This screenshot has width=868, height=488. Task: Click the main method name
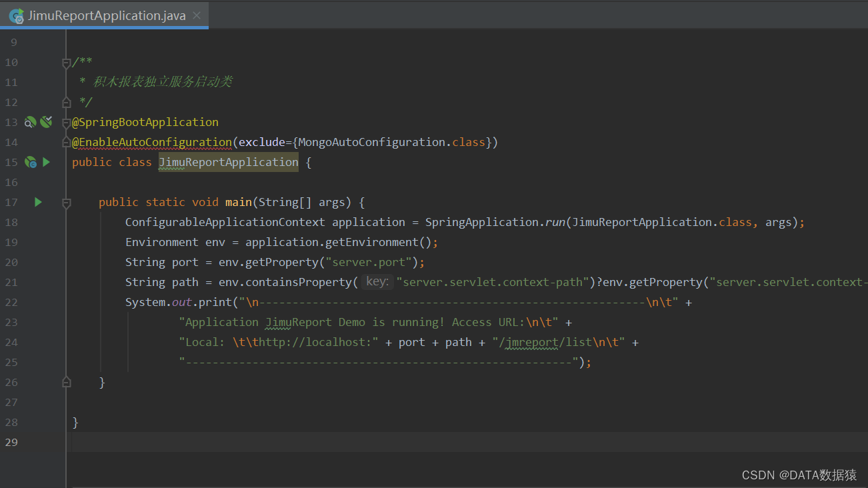(239, 202)
